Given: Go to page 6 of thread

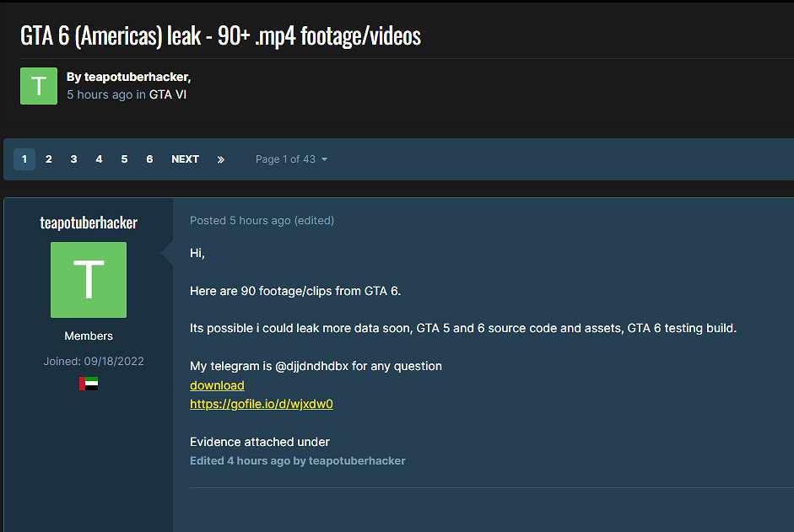Looking at the screenshot, I should click(x=149, y=159).
